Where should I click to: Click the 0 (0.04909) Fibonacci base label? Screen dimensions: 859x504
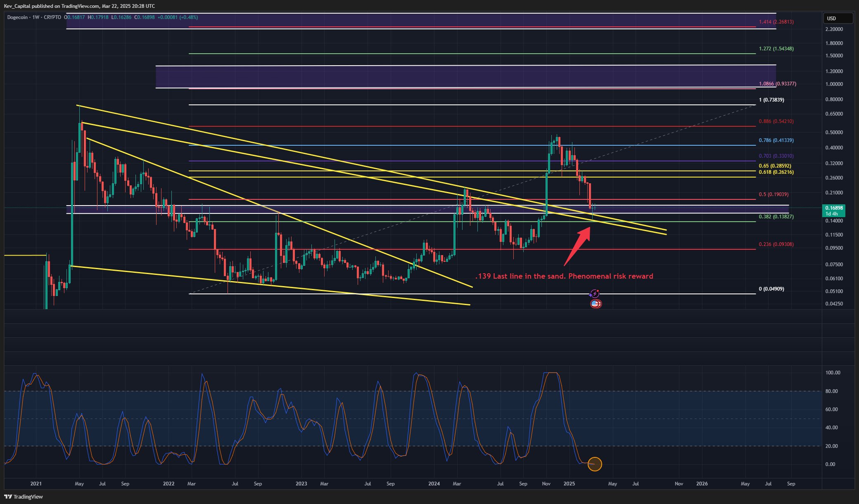click(771, 289)
